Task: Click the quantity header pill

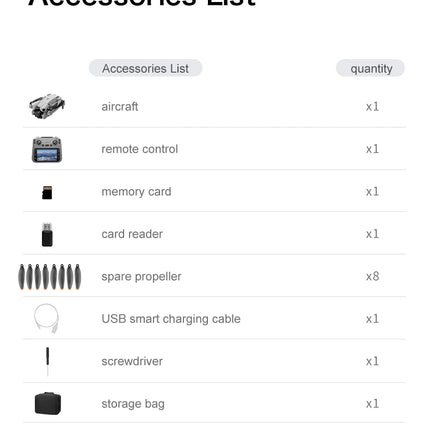Action: pos(370,68)
